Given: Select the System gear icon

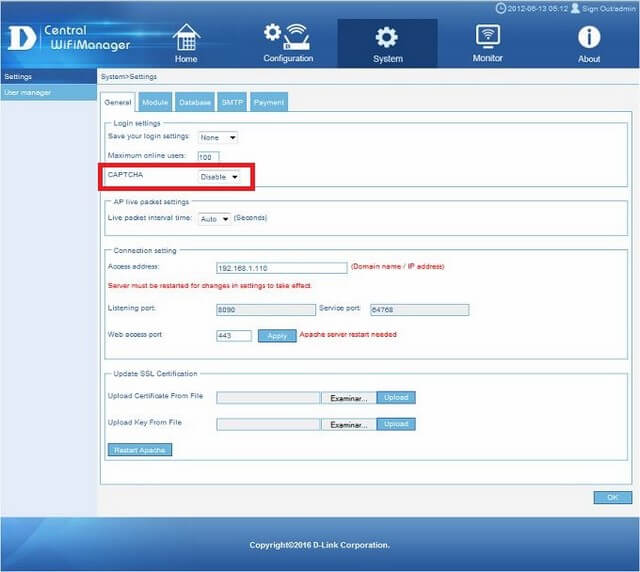Looking at the screenshot, I should (387, 37).
